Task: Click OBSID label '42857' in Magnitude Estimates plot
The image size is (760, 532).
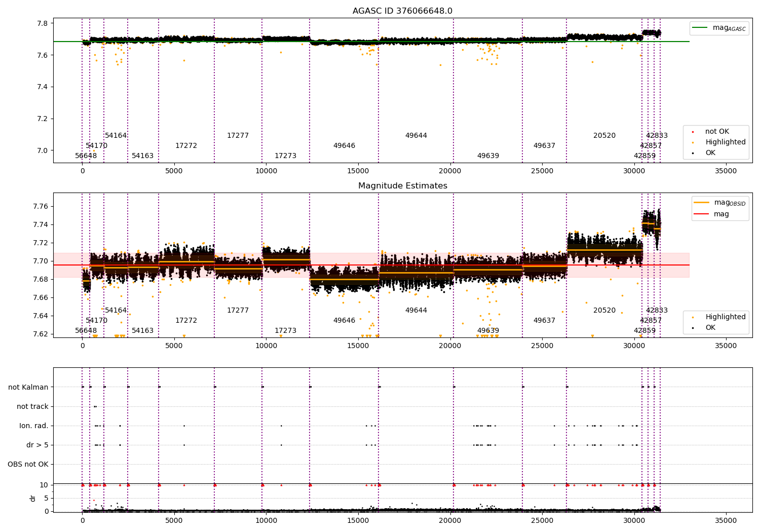Action: [651, 321]
